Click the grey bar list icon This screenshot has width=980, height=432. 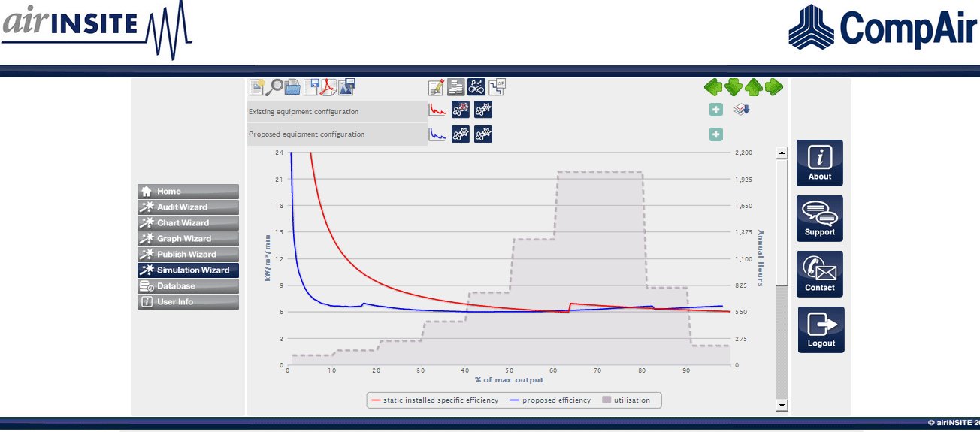456,87
